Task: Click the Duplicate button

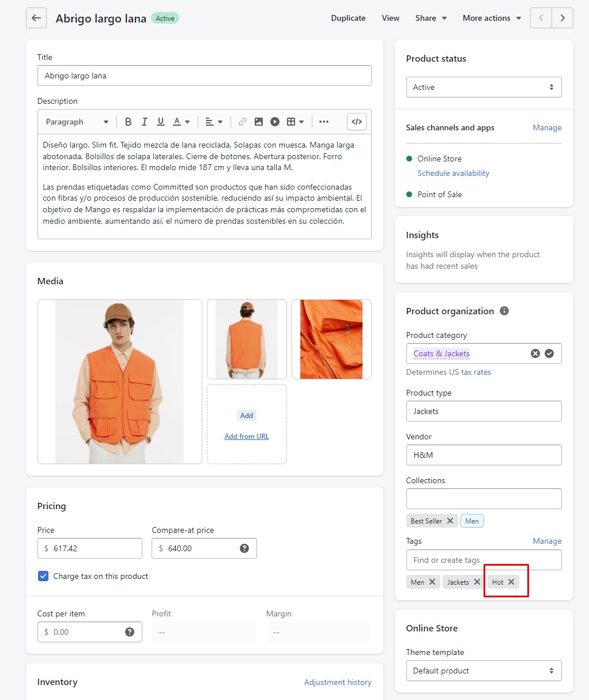Action: (348, 18)
